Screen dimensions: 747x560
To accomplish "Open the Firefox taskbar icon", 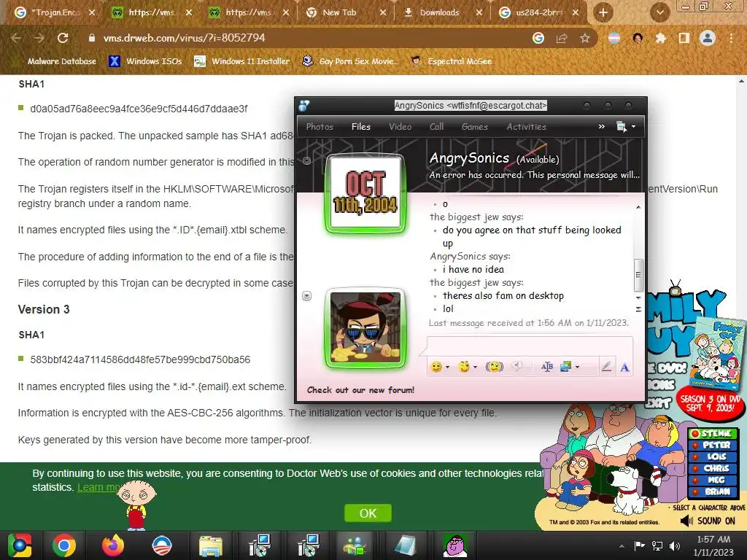I will [x=113, y=545].
